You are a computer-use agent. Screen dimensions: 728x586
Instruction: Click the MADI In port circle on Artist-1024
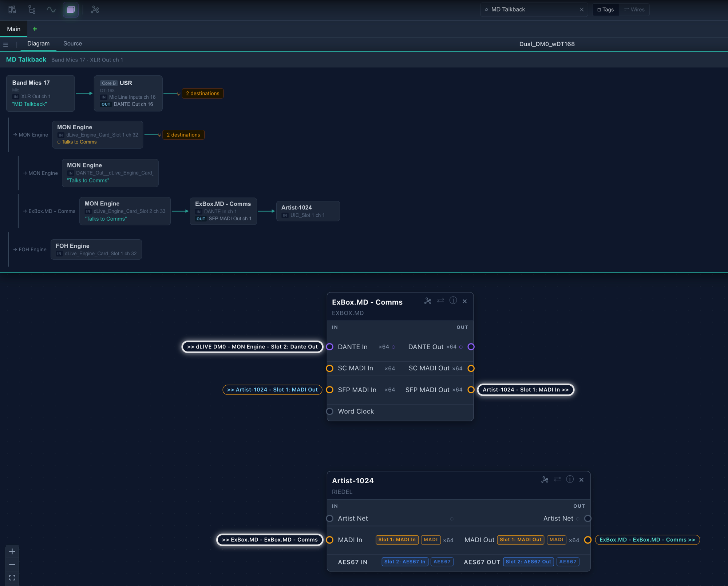point(330,540)
